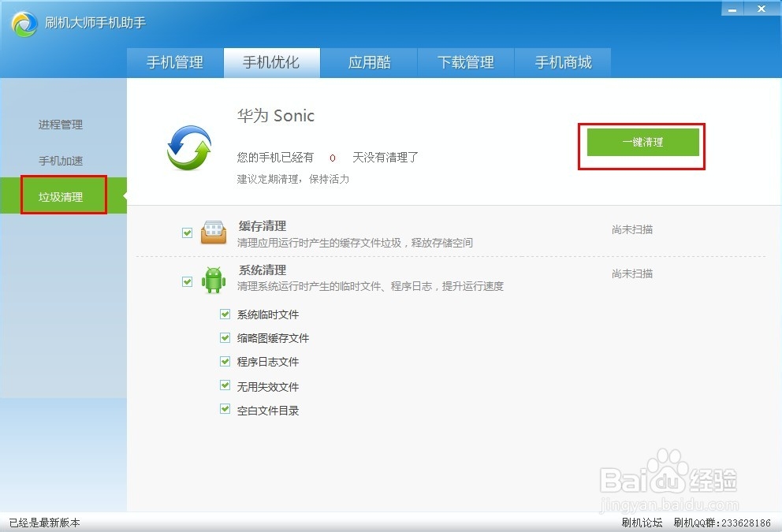
Task: Click the 华为 Sonic device name
Action: coord(276,116)
